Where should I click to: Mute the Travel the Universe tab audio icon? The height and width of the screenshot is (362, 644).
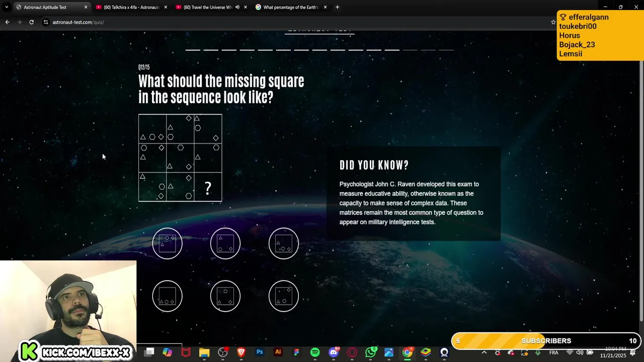click(x=237, y=7)
